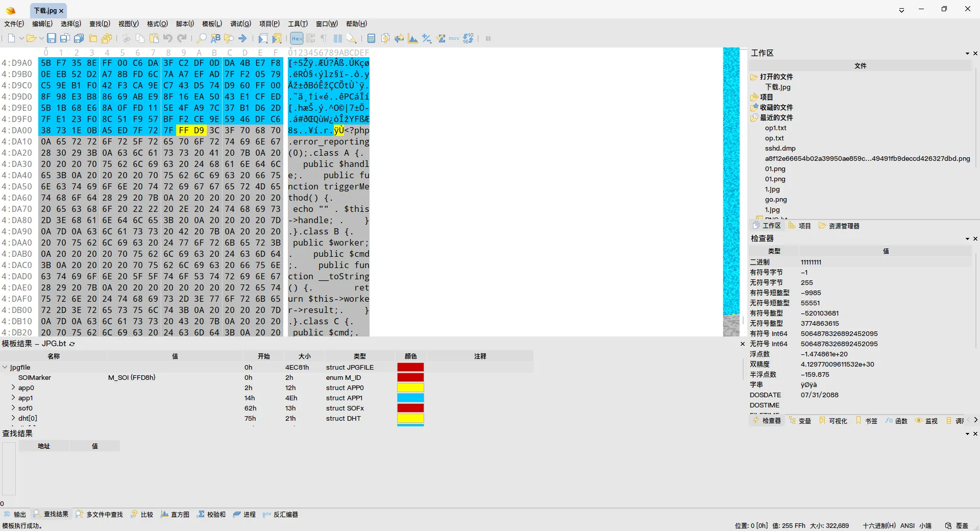980x531 pixels.
Task: Close the 下载.jpg file tab
Action: click(x=61, y=10)
